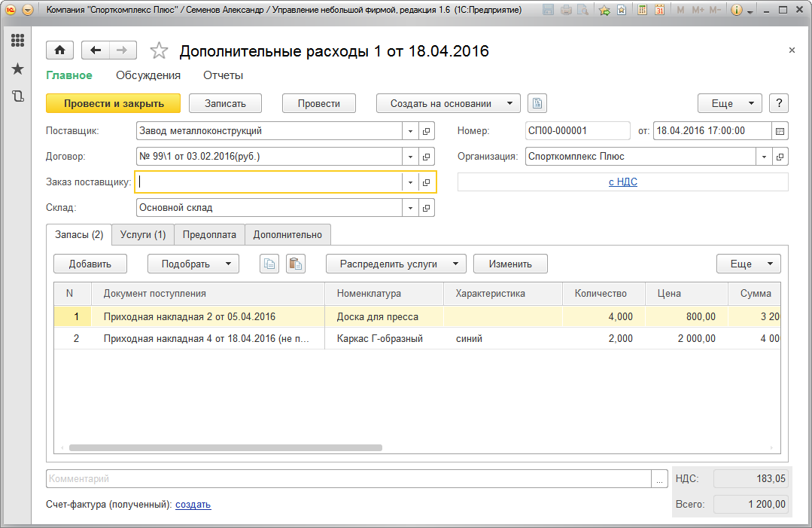Click the document report icon beside Создать на основании
The height and width of the screenshot is (528, 812).
[537, 104]
